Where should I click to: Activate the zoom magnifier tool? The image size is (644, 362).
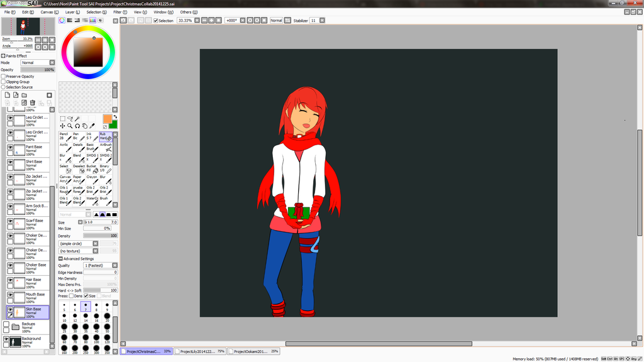pos(70,126)
